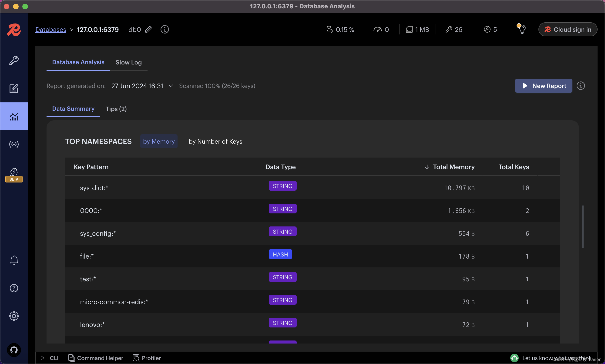605x364 pixels.
Task: Select the by Number of Keys toggle
Action: (x=215, y=141)
